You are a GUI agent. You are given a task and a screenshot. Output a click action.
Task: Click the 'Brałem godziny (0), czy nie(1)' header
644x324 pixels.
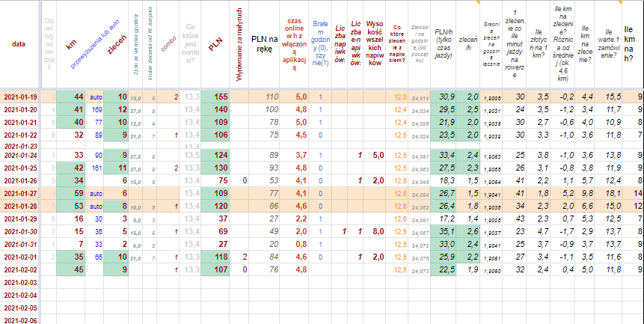pos(320,44)
